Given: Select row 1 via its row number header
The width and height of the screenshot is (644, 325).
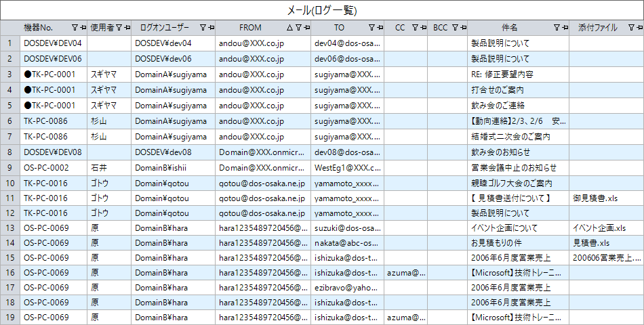Looking at the screenshot, I should coord(10,43).
